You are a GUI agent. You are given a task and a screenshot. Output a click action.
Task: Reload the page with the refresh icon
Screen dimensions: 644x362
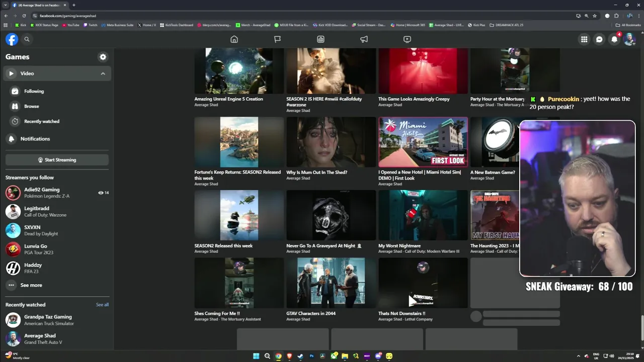pyautogui.click(x=24, y=16)
